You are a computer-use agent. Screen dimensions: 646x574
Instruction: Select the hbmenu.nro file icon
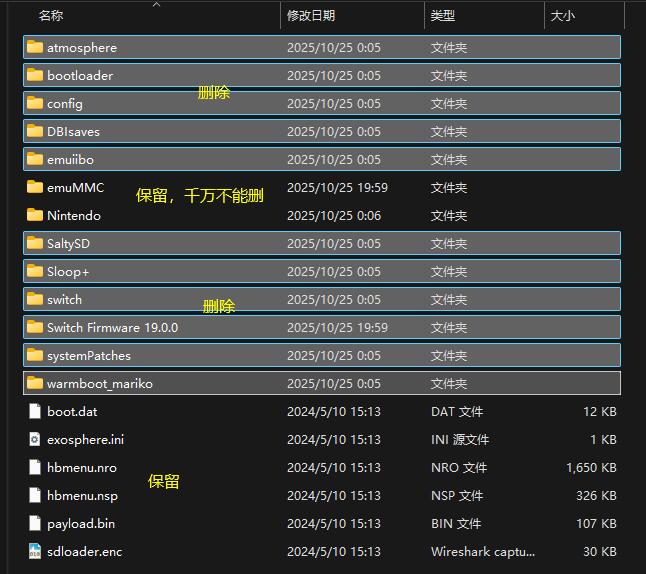pyautogui.click(x=35, y=467)
